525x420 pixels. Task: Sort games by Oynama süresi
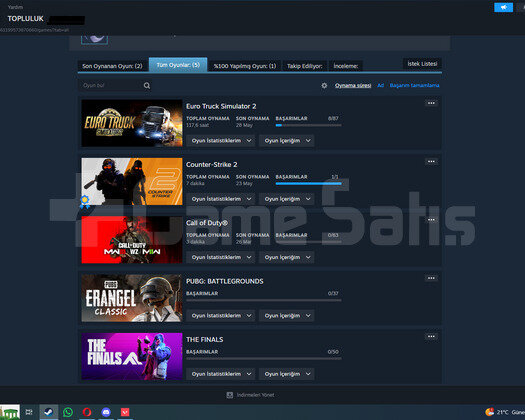pos(353,85)
